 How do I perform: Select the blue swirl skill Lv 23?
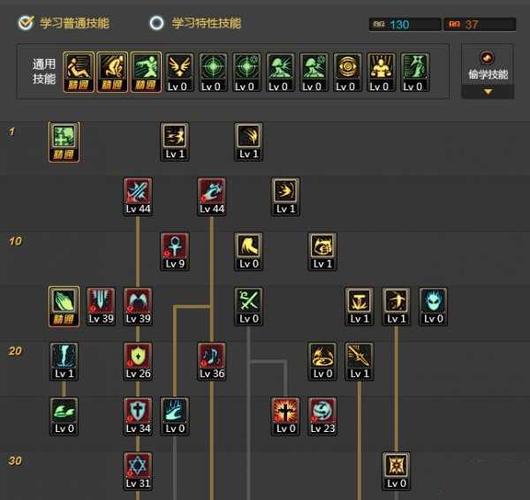click(322, 416)
